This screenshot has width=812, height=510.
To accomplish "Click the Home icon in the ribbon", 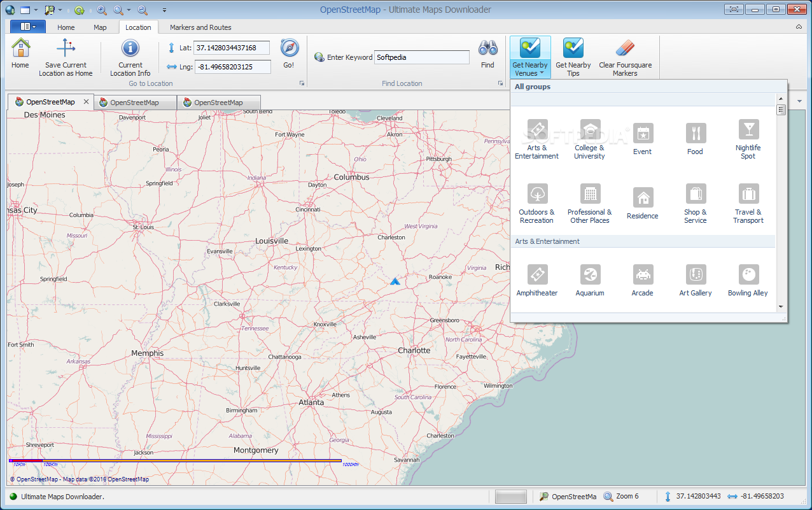I will pos(20,53).
